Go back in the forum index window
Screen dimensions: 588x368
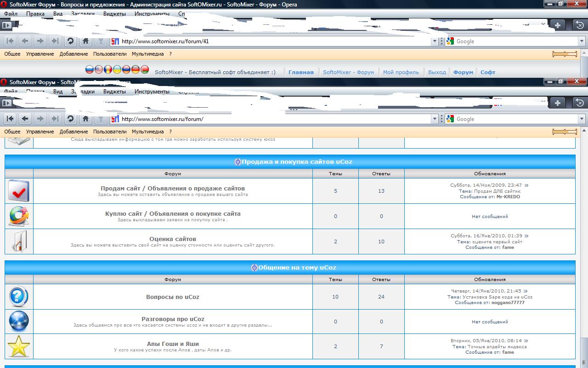coord(25,119)
